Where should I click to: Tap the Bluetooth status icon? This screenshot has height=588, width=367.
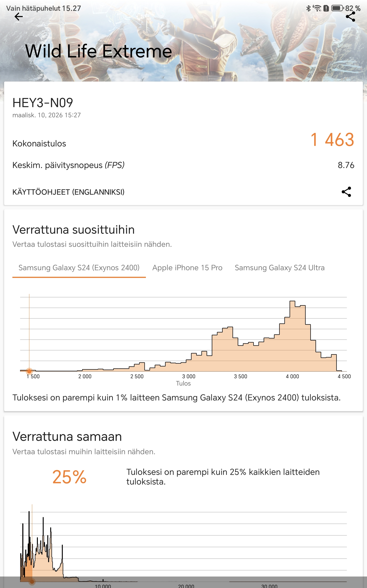(x=308, y=8)
